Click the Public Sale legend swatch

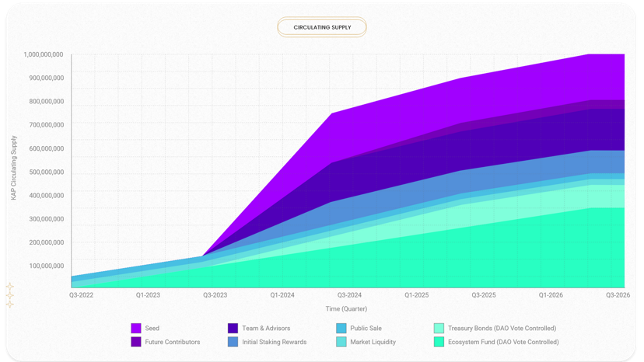[x=341, y=328]
